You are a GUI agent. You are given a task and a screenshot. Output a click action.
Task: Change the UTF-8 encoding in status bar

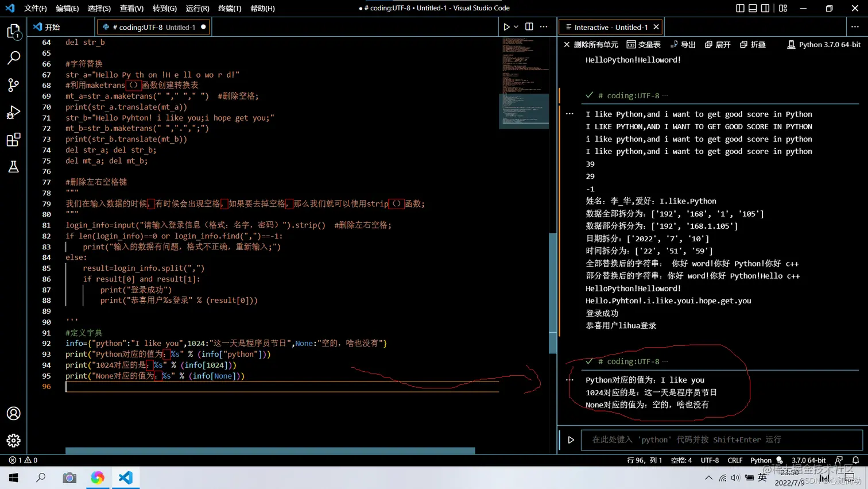pyautogui.click(x=710, y=460)
